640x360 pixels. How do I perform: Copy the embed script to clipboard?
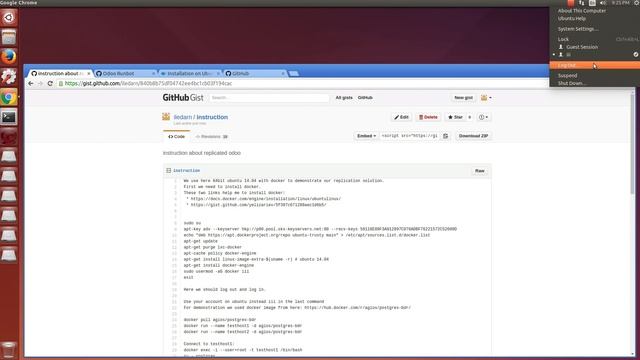point(445,136)
